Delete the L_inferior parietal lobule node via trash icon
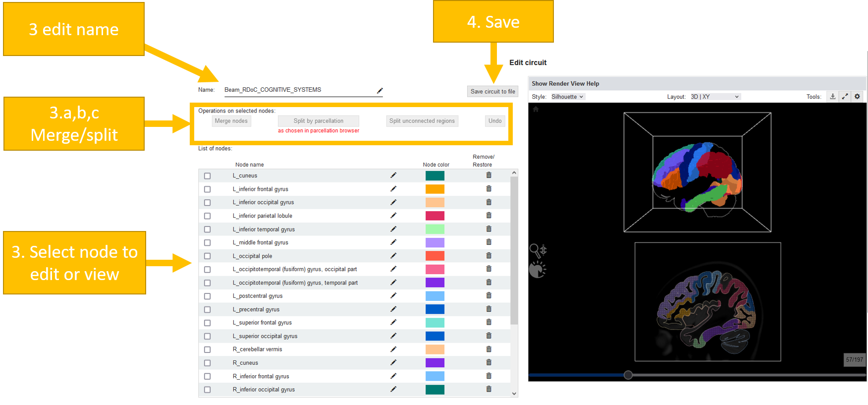 click(488, 216)
